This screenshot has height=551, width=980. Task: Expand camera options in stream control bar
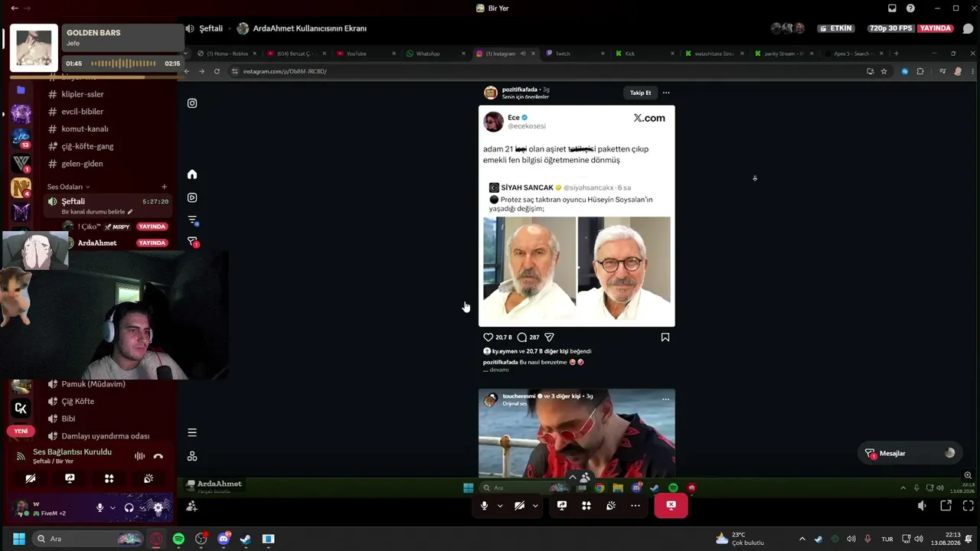(535, 505)
